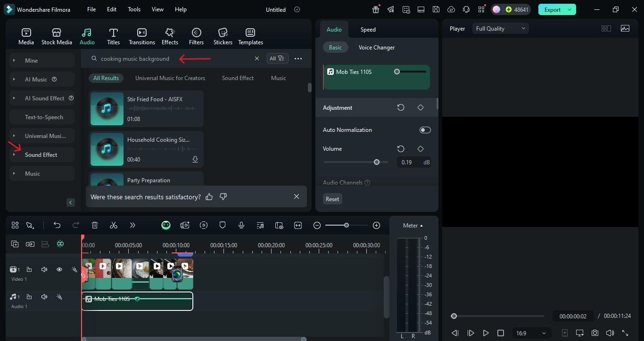644x341 pixels.
Task: Click the cooking music background search field
Action: 174,58
